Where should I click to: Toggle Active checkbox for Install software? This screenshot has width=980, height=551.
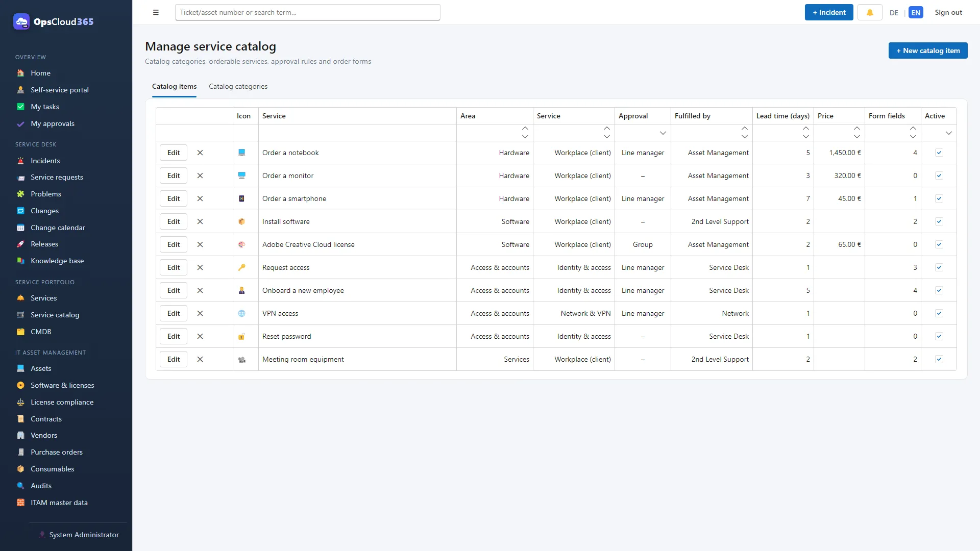click(939, 221)
